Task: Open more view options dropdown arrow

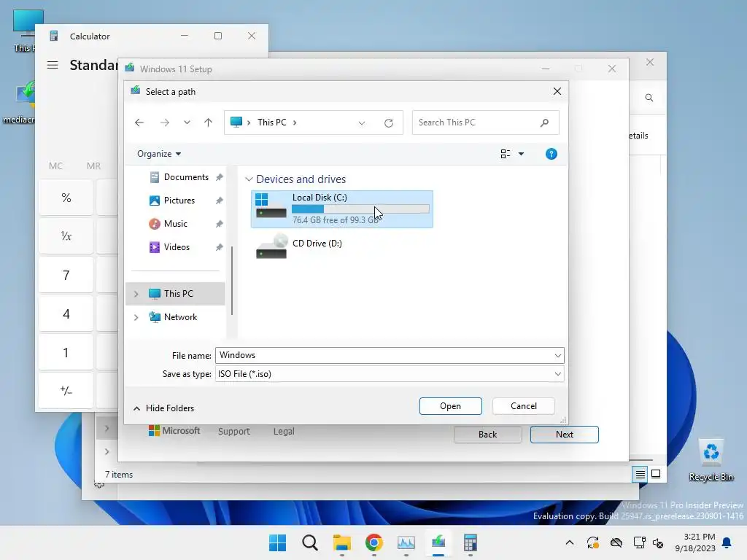Action: pyautogui.click(x=521, y=154)
